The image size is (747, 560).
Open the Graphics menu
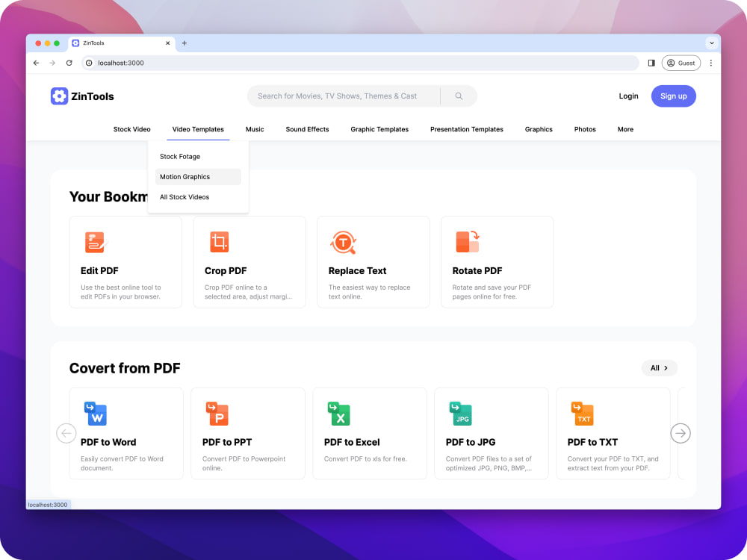click(539, 129)
